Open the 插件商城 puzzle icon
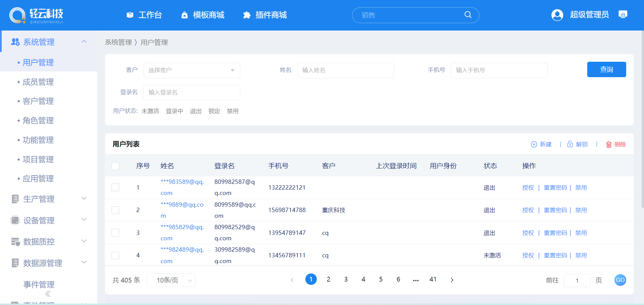 tap(247, 15)
